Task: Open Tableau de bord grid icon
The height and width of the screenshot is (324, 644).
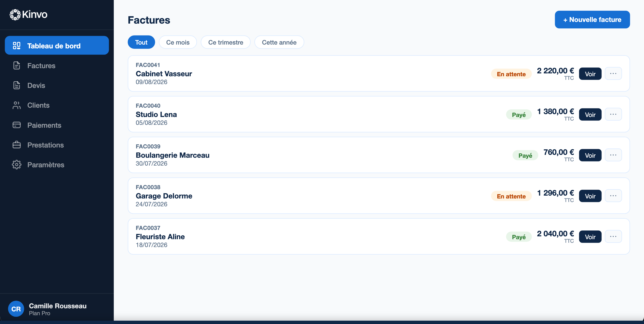Action: 16,46
